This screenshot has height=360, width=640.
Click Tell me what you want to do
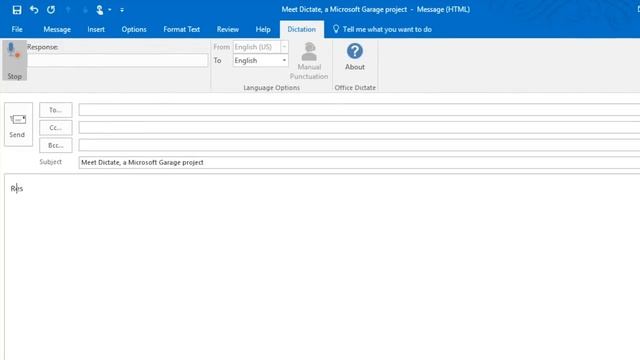pos(387,29)
